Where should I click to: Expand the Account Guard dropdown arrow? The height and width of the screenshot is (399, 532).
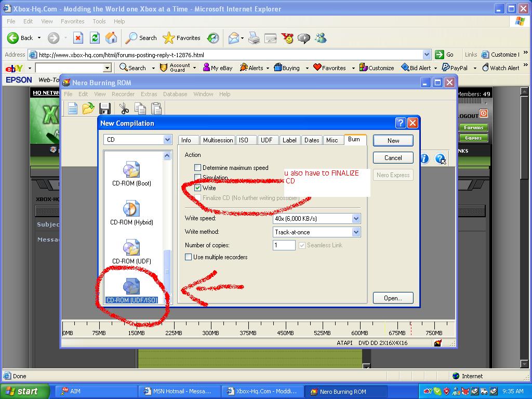pyautogui.click(x=194, y=68)
